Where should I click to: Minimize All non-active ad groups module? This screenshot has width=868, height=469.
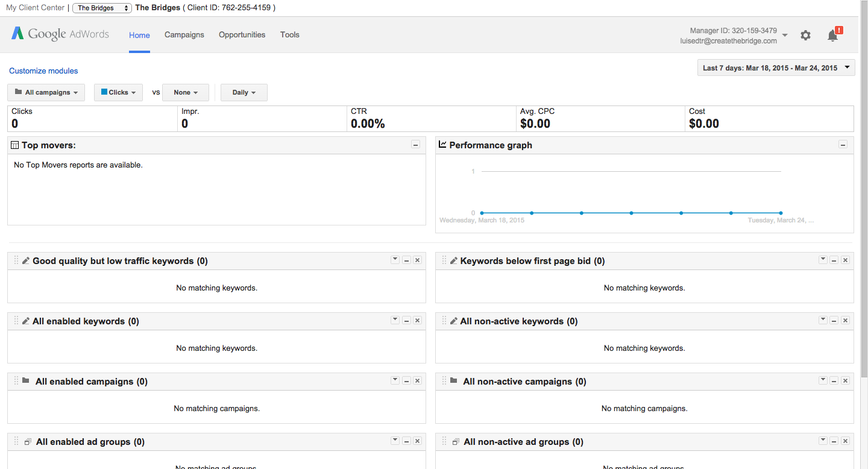click(834, 441)
